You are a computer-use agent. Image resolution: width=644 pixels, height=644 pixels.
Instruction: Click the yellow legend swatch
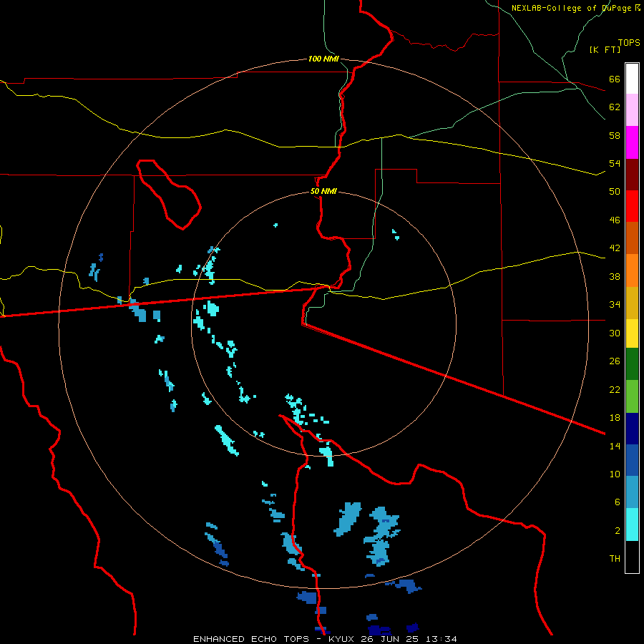(632, 333)
